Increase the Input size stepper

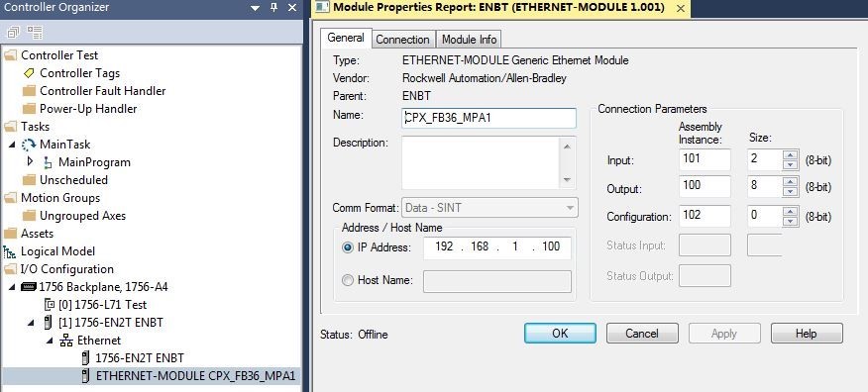point(790,155)
